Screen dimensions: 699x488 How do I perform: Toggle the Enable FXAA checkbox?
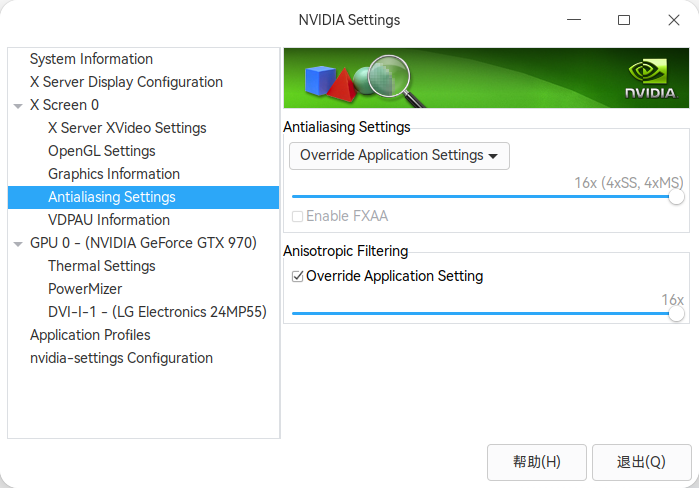point(297,217)
